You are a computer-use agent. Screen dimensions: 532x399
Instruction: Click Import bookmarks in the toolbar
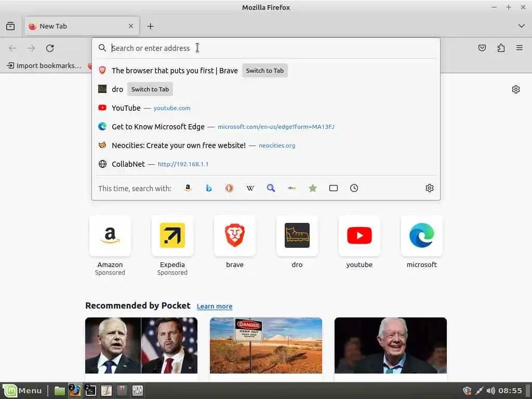[x=44, y=65]
